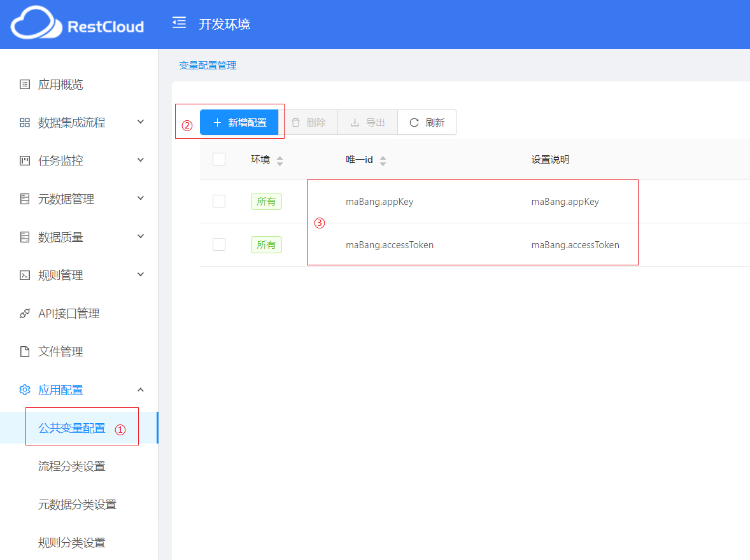Click the 文件管理 file icon
This screenshot has width=750, height=560.
tap(25, 351)
